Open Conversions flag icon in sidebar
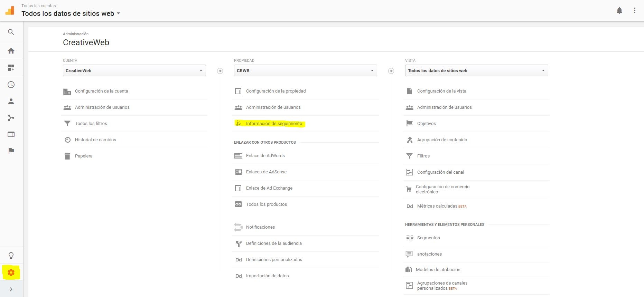 click(11, 151)
